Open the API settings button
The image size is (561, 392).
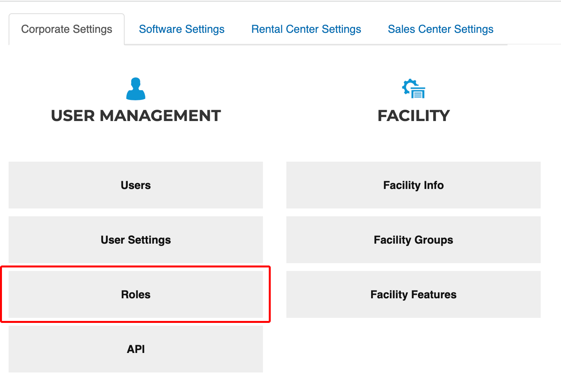tap(136, 349)
